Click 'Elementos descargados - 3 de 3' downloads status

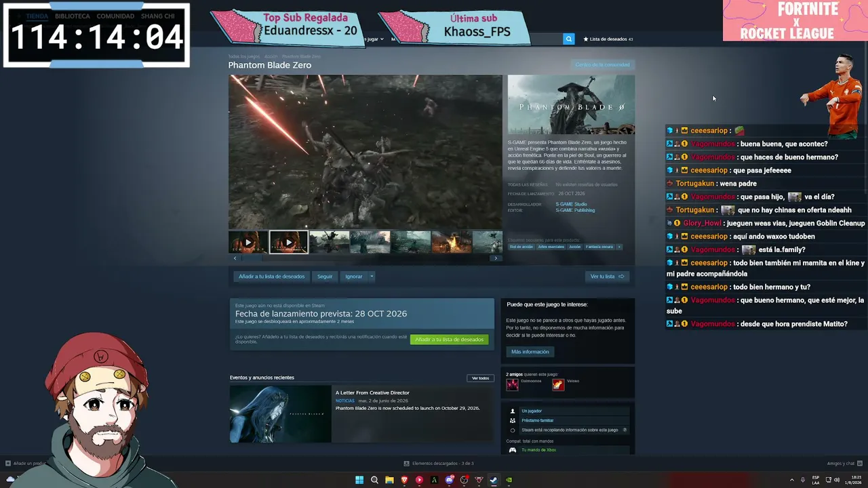439,464
